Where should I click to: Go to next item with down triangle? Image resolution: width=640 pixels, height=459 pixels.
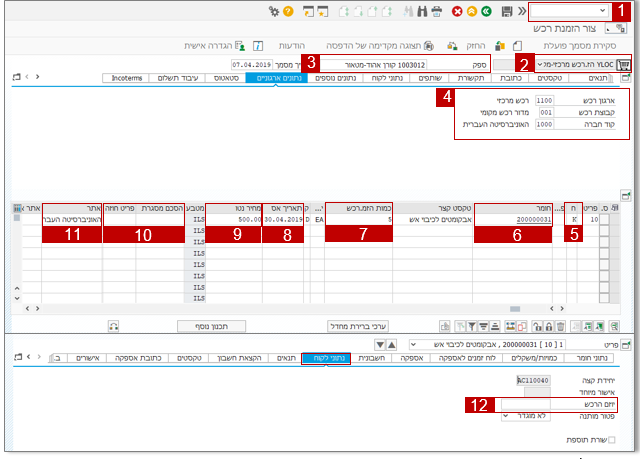(380, 345)
